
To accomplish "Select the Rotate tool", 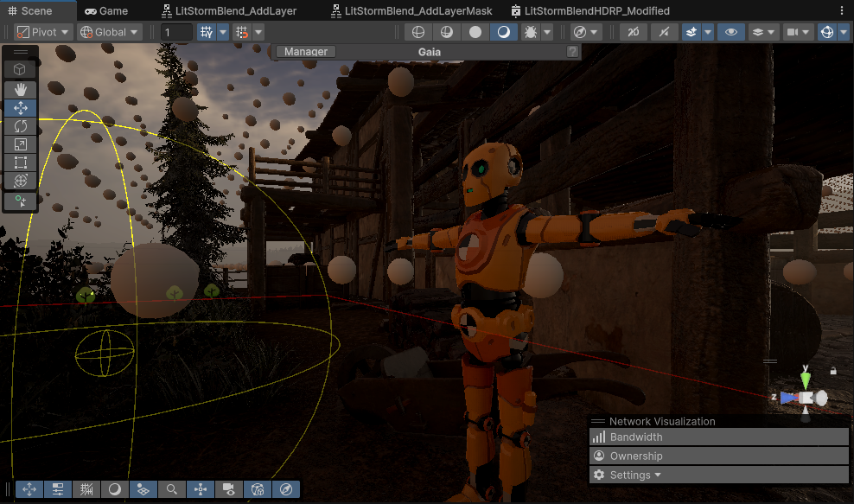I will (21, 125).
